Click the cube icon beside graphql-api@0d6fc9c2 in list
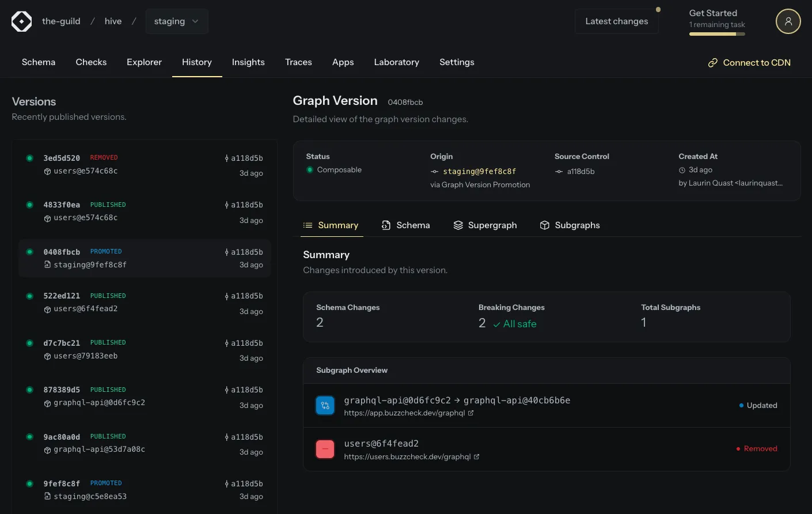Screen dimensions: 812x514 tap(47, 403)
